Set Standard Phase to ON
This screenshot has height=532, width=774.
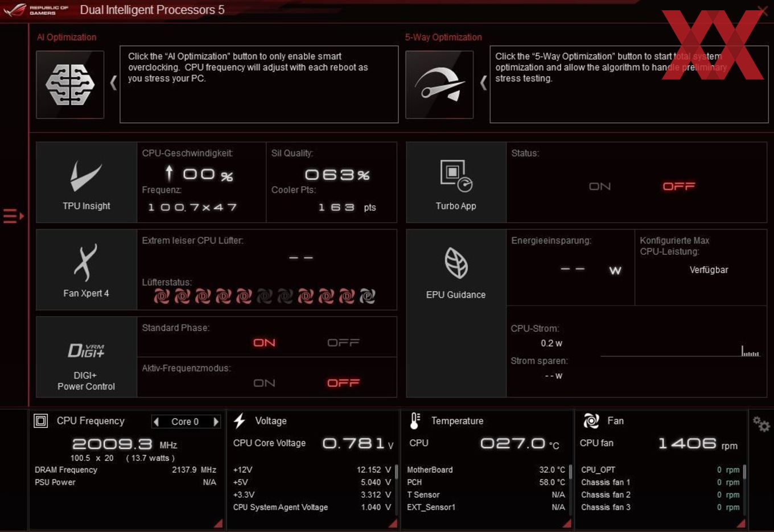click(x=264, y=343)
